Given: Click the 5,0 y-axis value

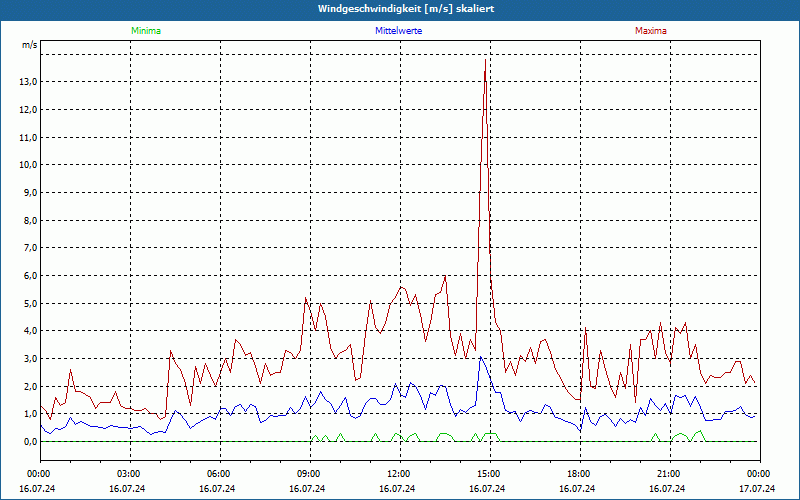Looking at the screenshot, I should click(31, 304).
